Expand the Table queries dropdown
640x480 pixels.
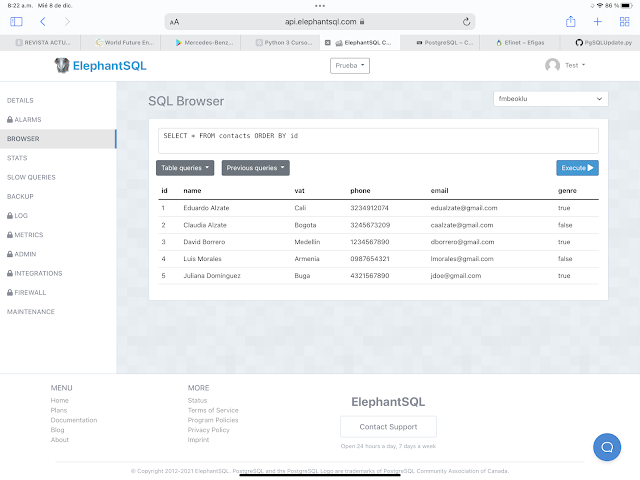click(185, 168)
